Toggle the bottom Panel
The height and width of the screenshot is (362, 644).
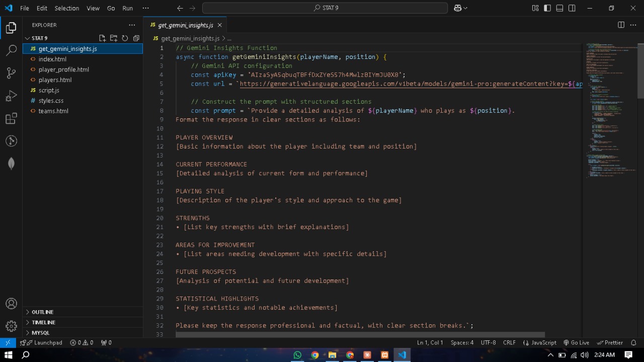point(559,8)
